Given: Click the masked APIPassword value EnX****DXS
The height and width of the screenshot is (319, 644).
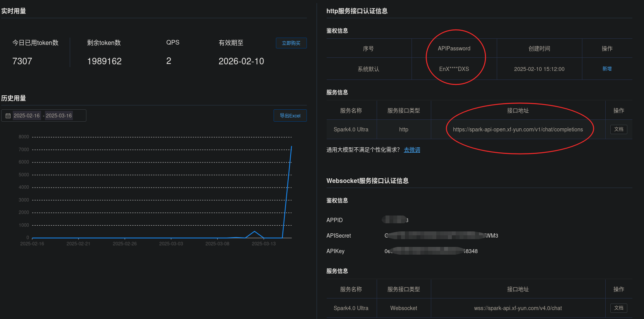Looking at the screenshot, I should click(454, 69).
